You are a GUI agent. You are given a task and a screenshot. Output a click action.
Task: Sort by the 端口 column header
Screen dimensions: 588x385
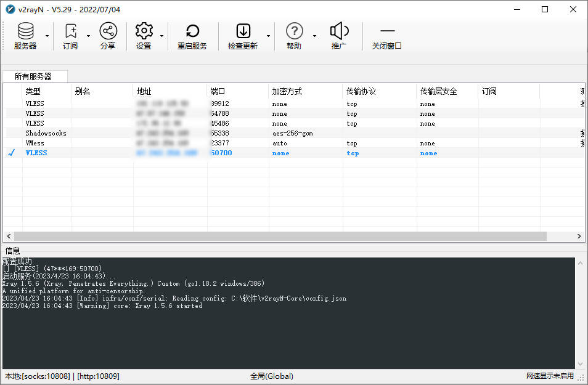(x=237, y=91)
